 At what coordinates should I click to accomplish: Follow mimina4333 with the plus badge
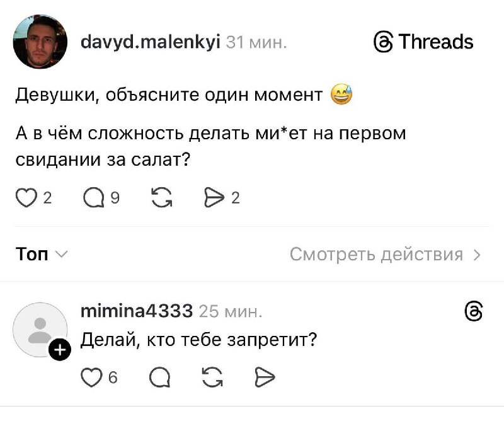[x=59, y=349]
